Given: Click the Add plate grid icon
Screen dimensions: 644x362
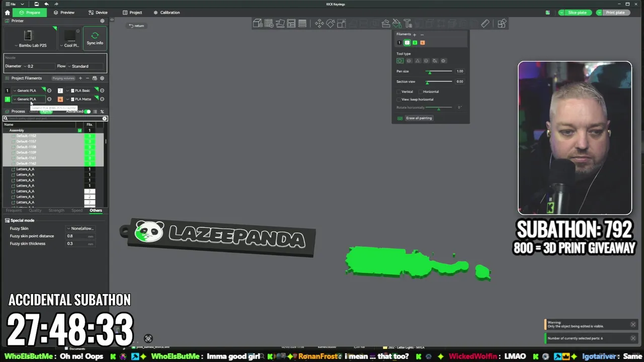Looking at the screenshot, I should pyautogui.click(x=269, y=24).
